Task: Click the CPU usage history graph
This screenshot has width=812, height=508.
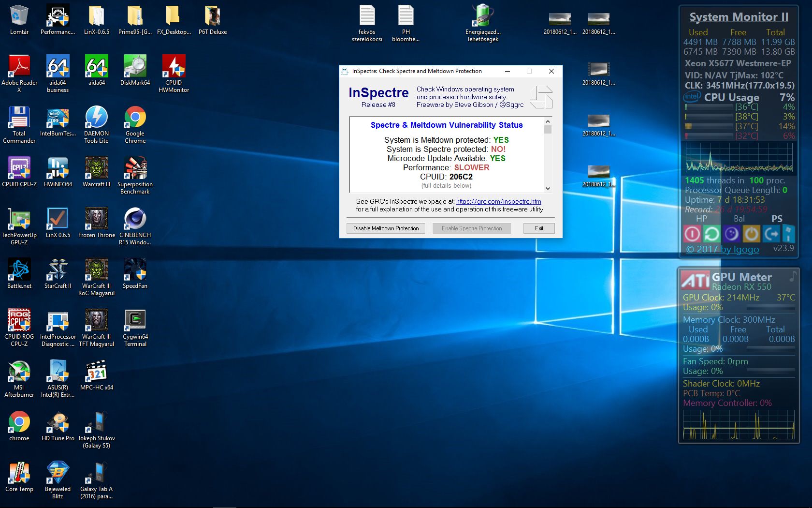Action: (x=739, y=158)
